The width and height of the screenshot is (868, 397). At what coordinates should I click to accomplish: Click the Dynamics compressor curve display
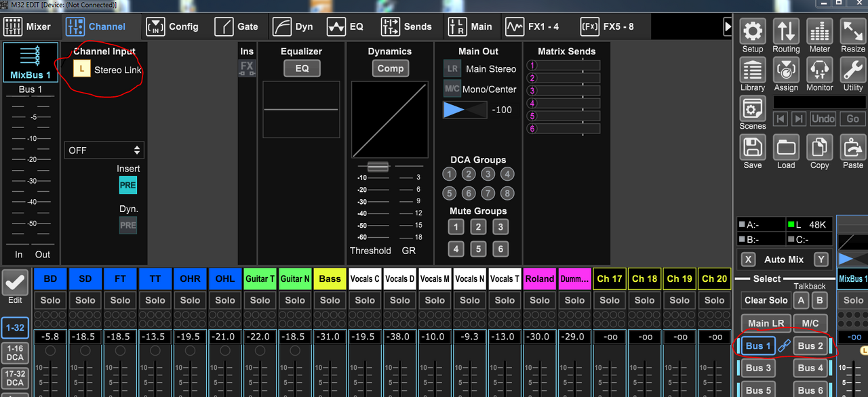point(390,120)
